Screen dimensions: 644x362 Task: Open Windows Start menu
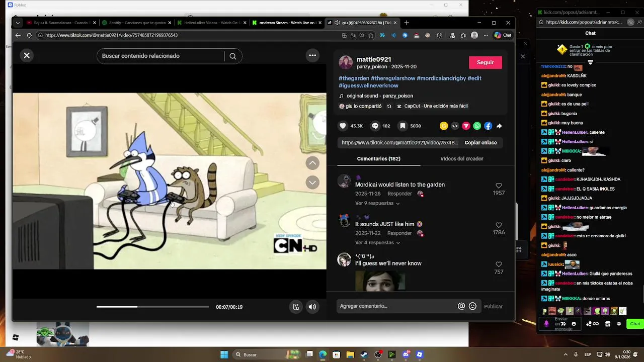click(x=224, y=354)
